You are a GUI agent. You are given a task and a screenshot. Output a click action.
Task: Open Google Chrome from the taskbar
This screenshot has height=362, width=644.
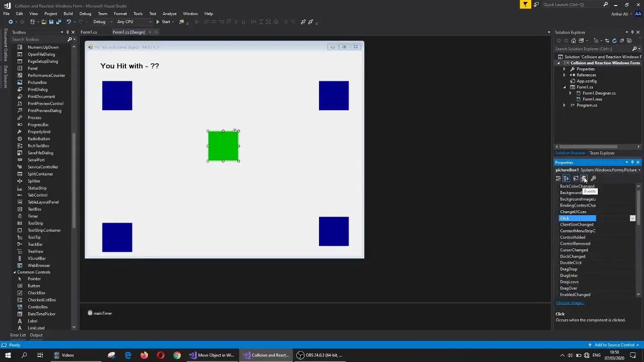pos(177,355)
